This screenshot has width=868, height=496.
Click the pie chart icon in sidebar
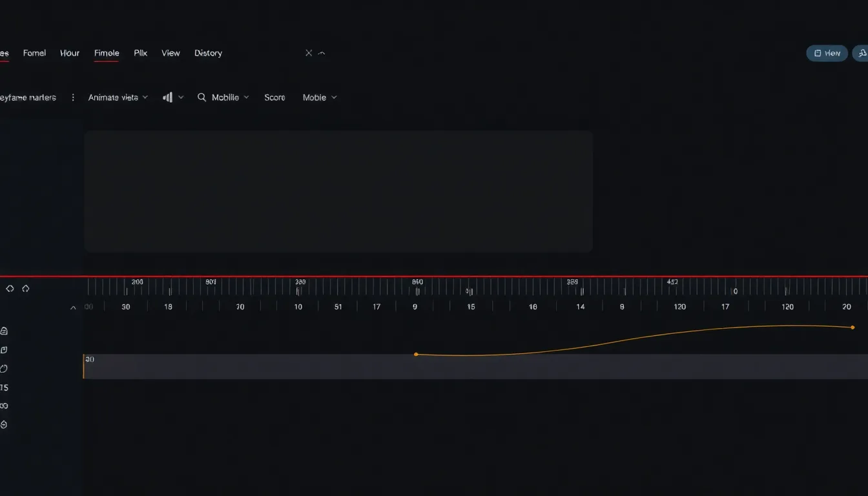pos(4,424)
